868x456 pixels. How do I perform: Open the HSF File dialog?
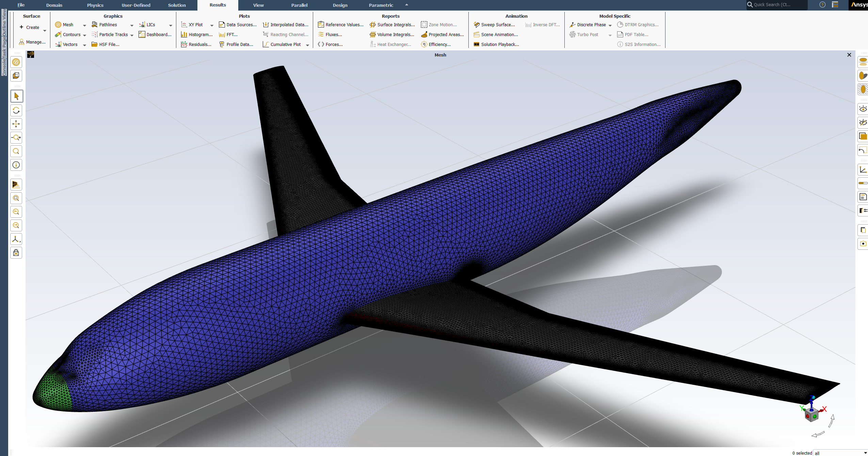(106, 44)
